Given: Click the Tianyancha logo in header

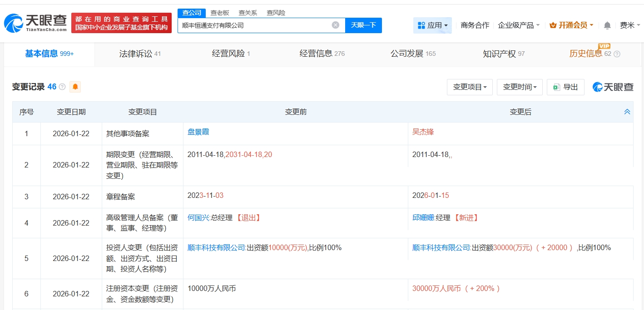Looking at the screenshot, I should 35,23.
